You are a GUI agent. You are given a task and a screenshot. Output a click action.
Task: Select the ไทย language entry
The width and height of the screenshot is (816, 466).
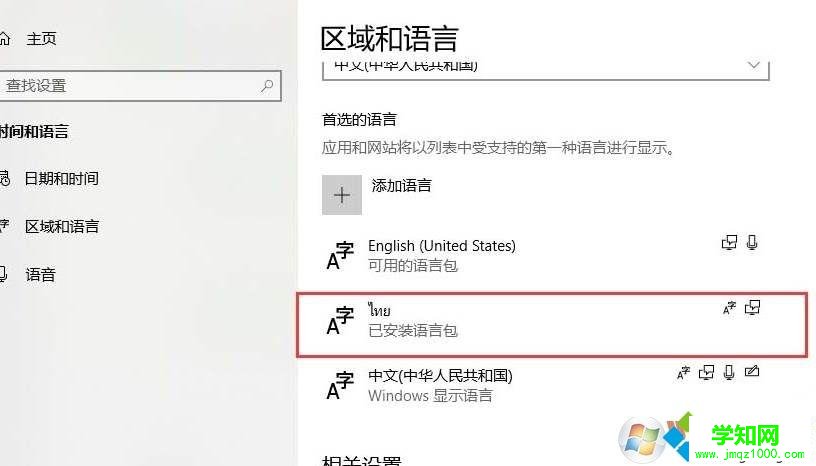pyautogui.click(x=552, y=325)
